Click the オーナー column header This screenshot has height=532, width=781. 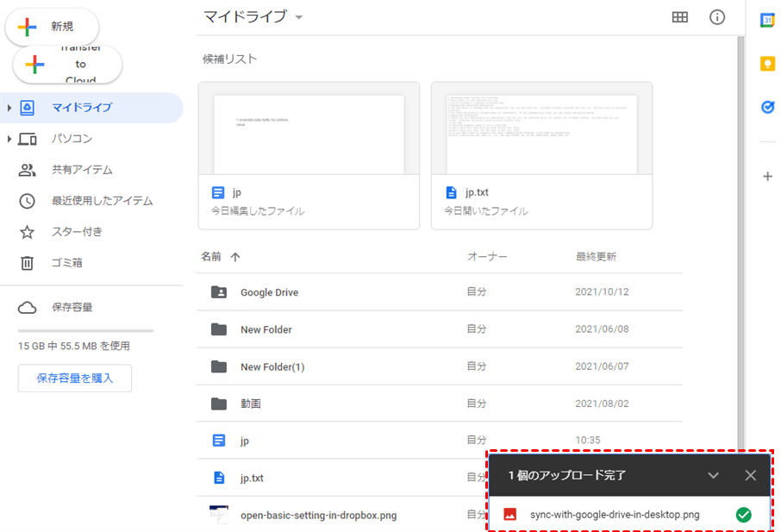pos(487,257)
